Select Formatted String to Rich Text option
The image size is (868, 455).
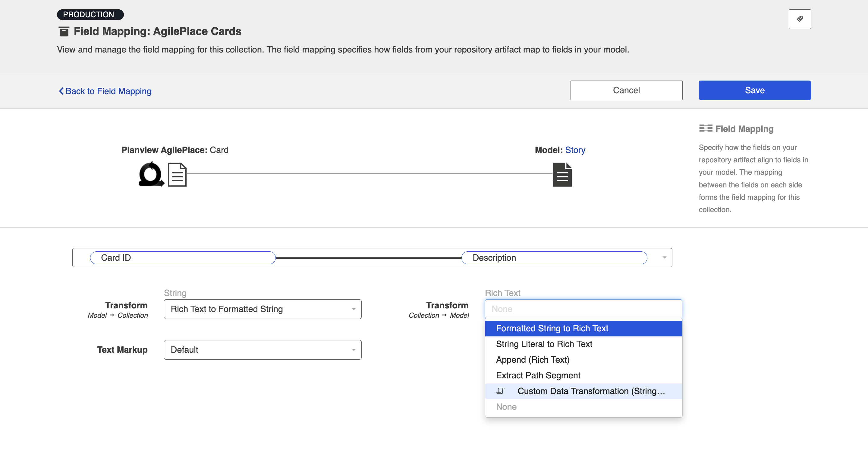552,328
